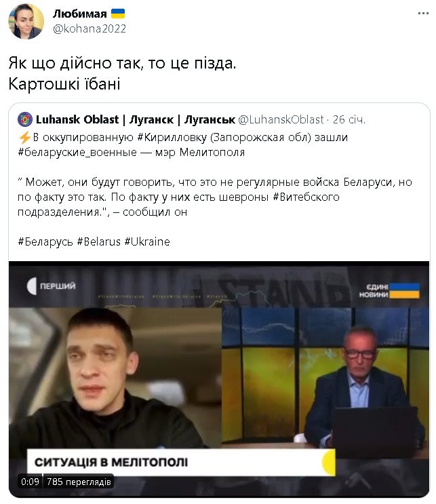
Task: Play the embedded Melitopol news video
Action: [x=219, y=379]
